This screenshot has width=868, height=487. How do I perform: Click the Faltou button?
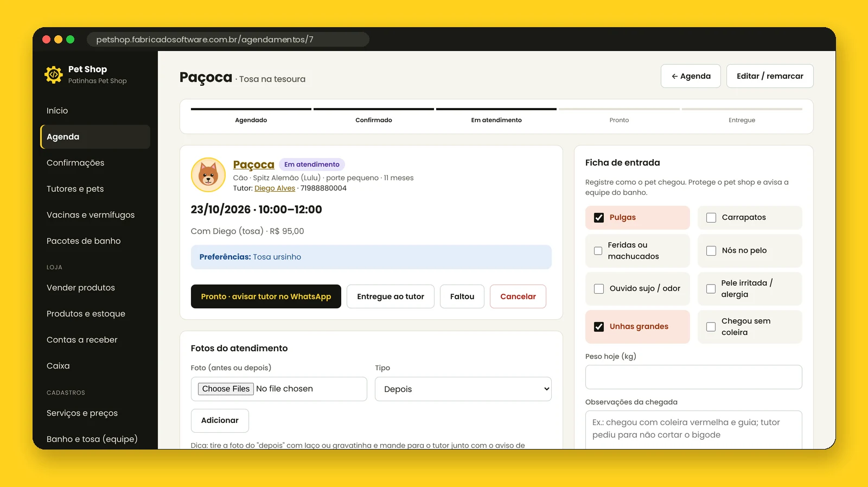point(462,296)
